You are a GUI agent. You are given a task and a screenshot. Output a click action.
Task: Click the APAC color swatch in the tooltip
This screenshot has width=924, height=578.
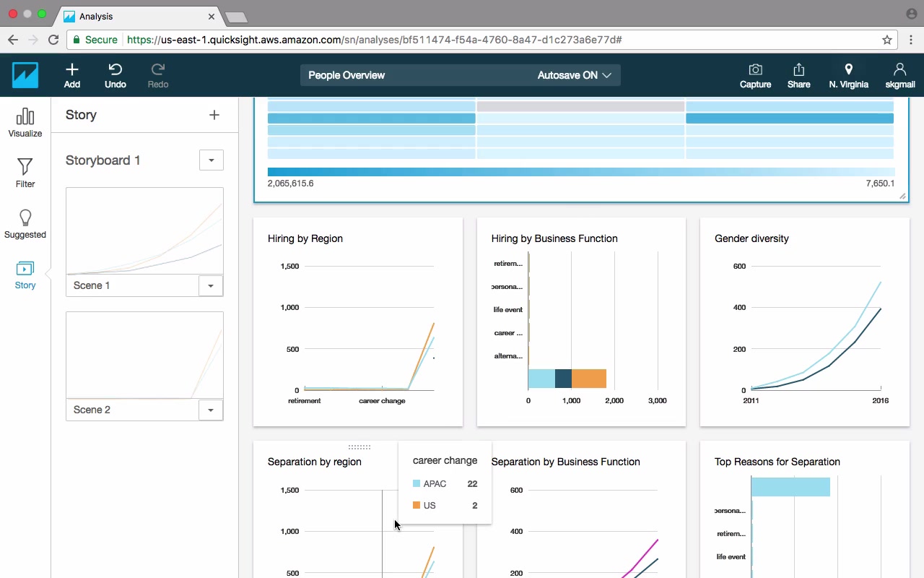(x=417, y=484)
